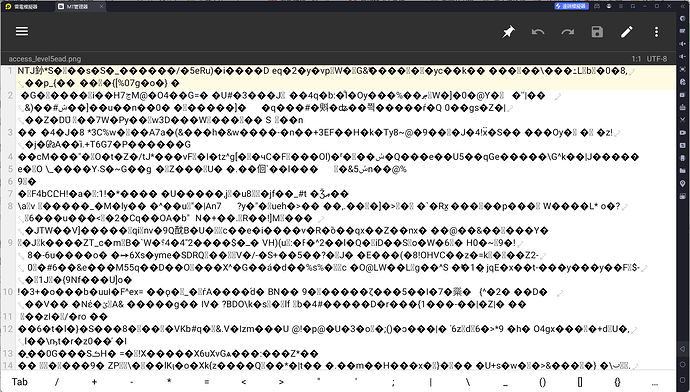Tap the parentheses () shortcut key
The image size is (690, 392).
(x=542, y=382)
